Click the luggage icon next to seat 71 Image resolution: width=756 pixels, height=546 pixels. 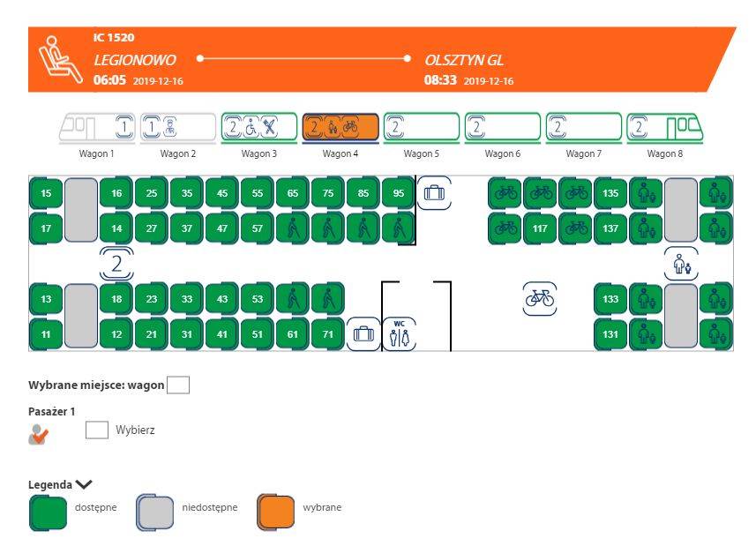click(x=363, y=334)
